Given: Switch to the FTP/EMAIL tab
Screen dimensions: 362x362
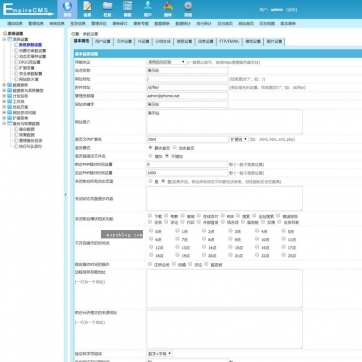Looking at the screenshot, I should coord(229,42).
